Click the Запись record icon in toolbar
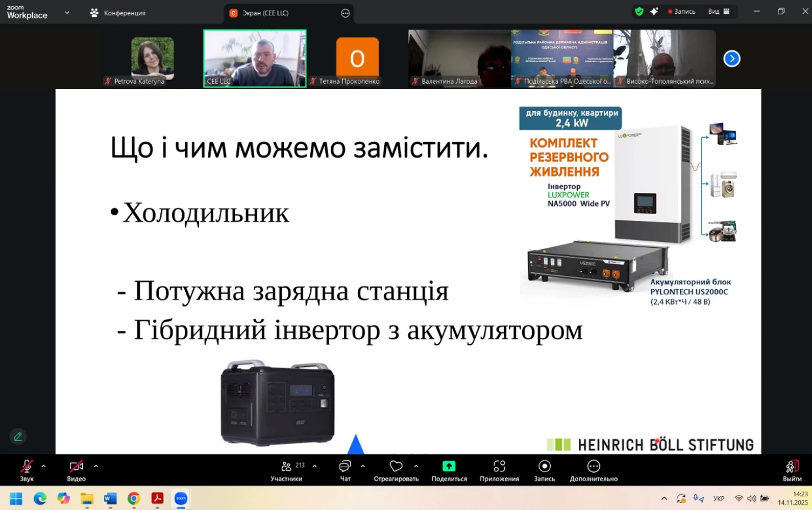 pos(544,467)
